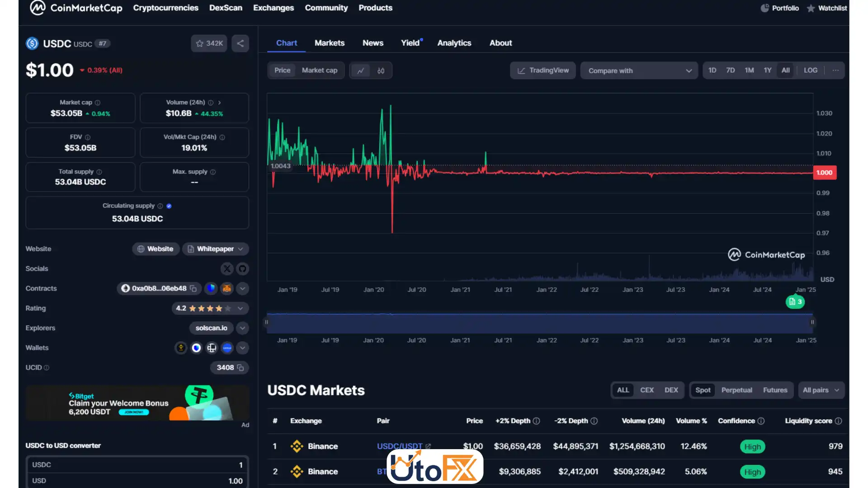Expand the Explorers list chevron
The width and height of the screenshot is (868, 488).
coord(243,328)
